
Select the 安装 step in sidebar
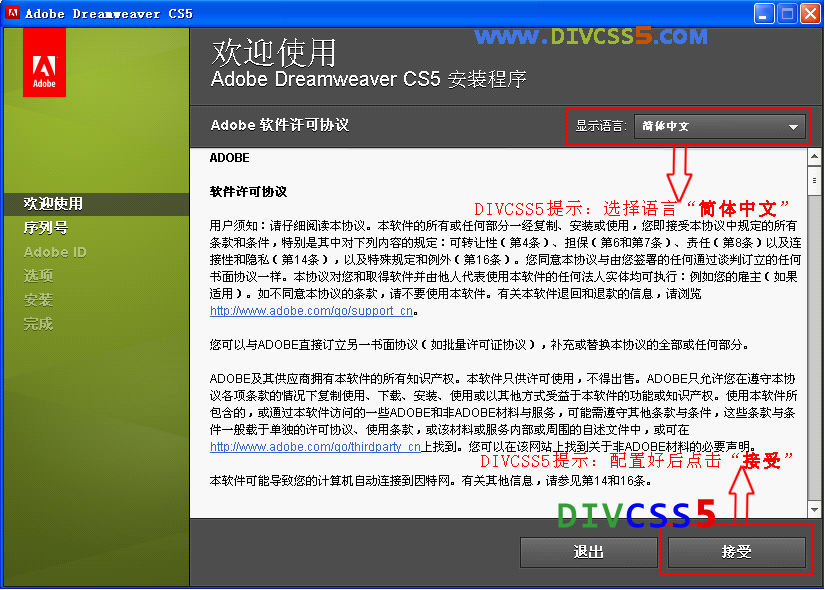38,300
